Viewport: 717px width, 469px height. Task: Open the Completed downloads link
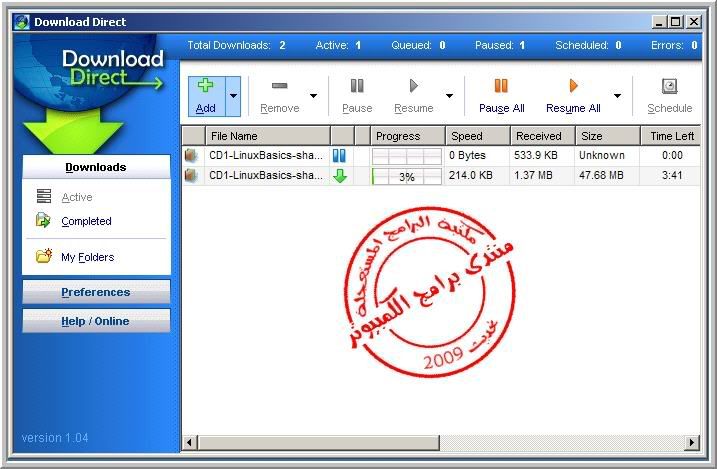click(x=86, y=221)
